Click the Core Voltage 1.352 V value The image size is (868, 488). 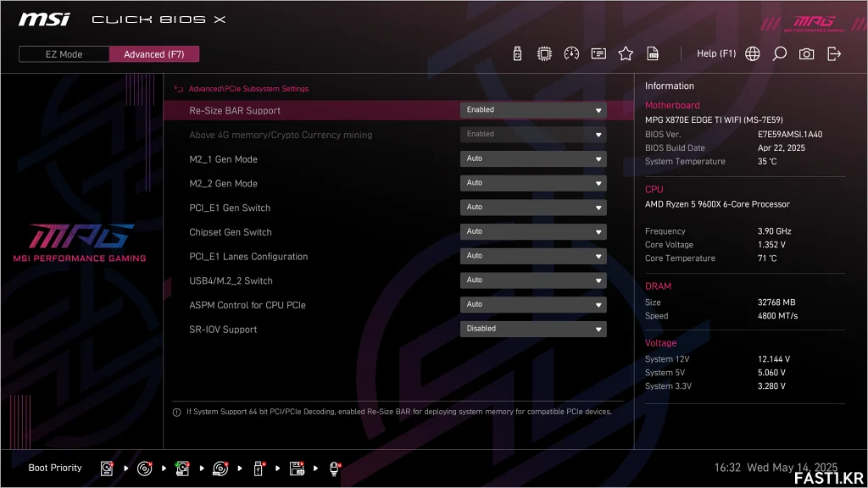(x=771, y=245)
